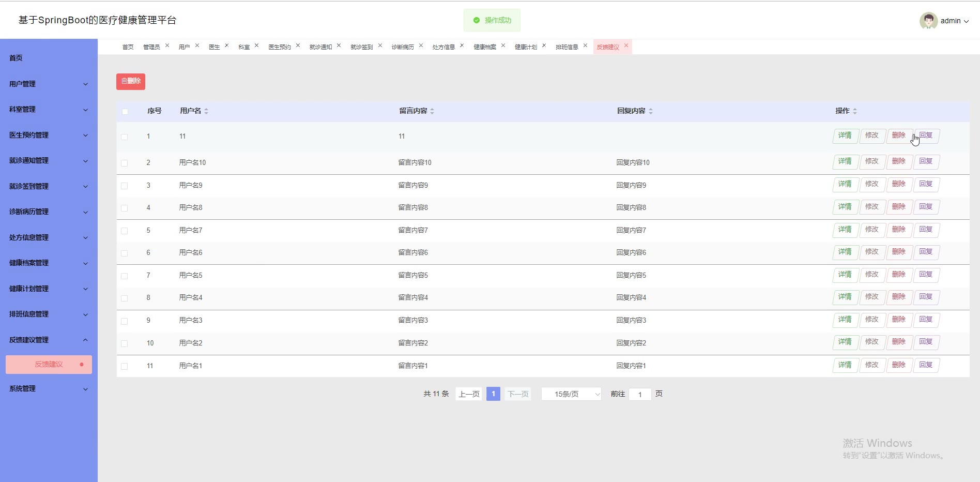Expand the 科室管理 sidebar menu
Screen dimensions: 980x482
(x=49, y=110)
